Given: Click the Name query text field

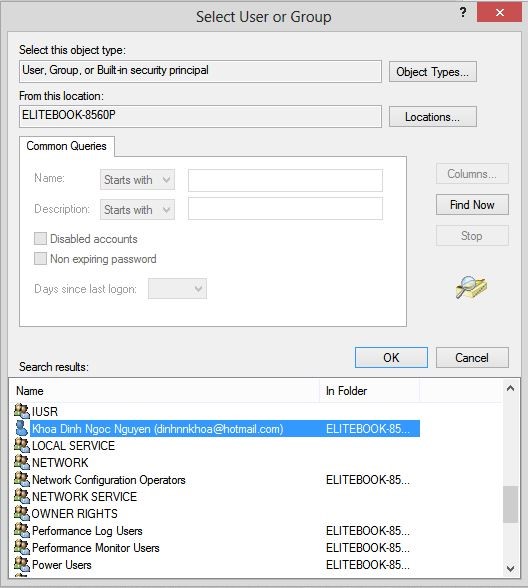Looking at the screenshot, I should click(285, 180).
